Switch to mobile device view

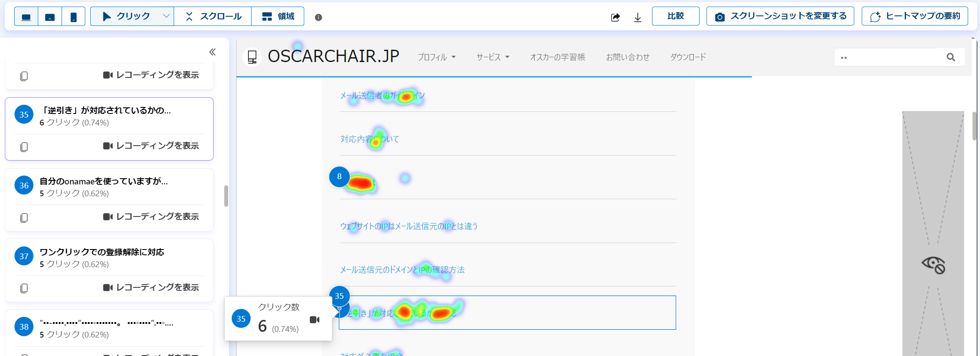[x=73, y=17]
